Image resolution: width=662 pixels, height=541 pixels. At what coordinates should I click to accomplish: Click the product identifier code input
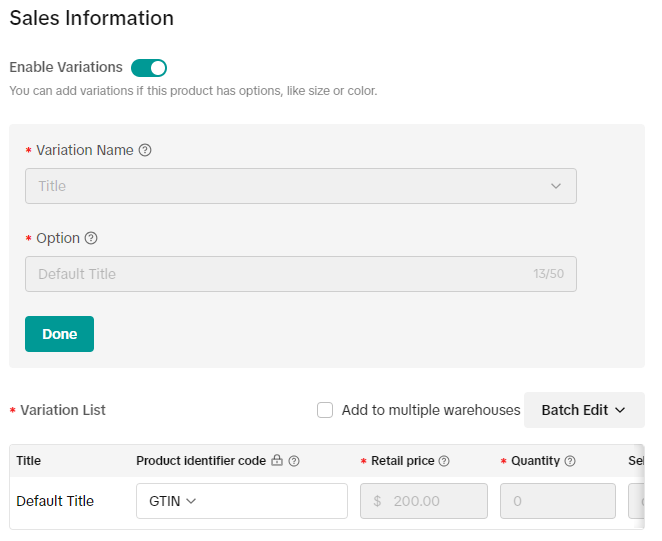click(x=270, y=501)
